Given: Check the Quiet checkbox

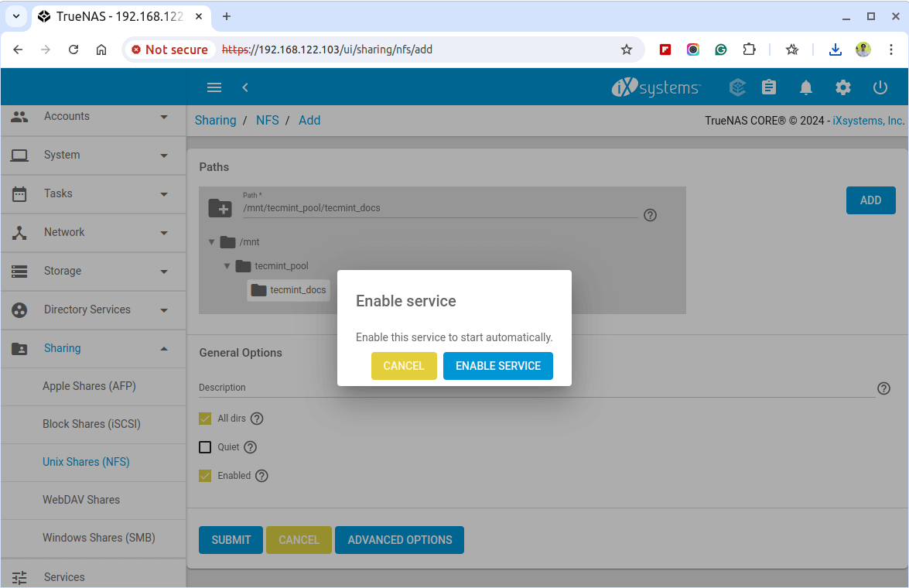Looking at the screenshot, I should tap(205, 447).
